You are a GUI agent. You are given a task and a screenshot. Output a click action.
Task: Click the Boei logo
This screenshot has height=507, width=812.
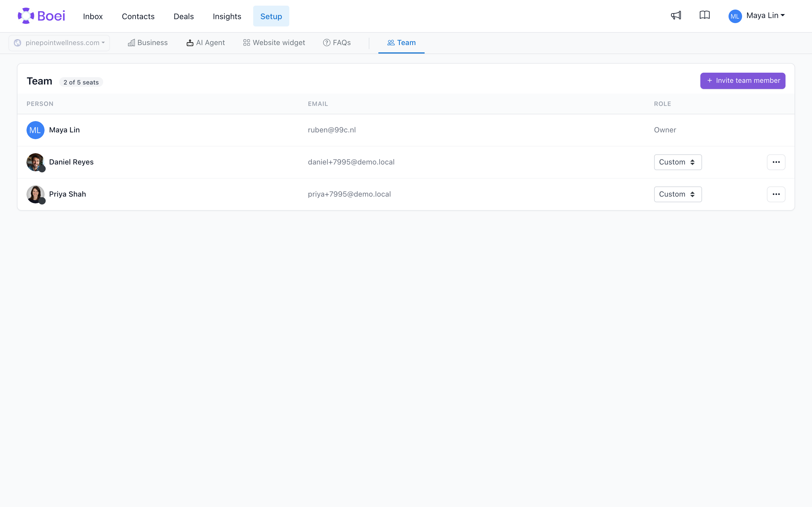click(41, 16)
